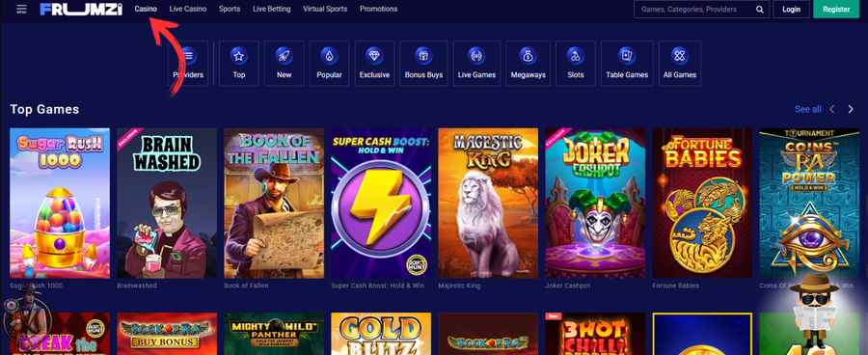Go to next Top Games slide
The height and width of the screenshot is (355, 868).
point(851,109)
